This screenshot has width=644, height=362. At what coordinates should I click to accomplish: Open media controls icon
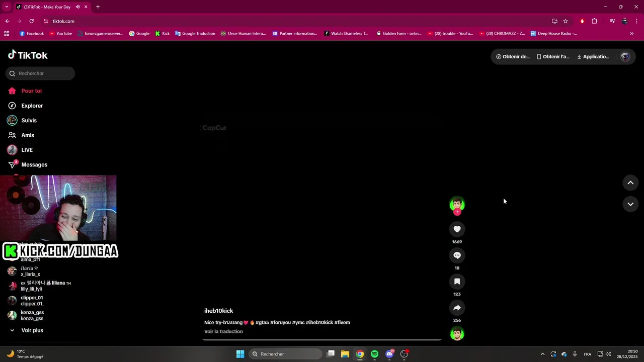(612, 21)
